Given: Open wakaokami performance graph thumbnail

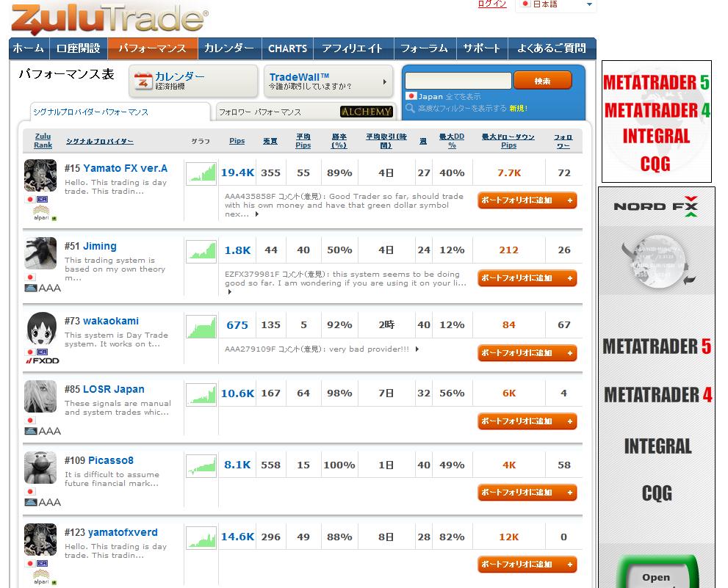Looking at the screenshot, I should (x=201, y=326).
